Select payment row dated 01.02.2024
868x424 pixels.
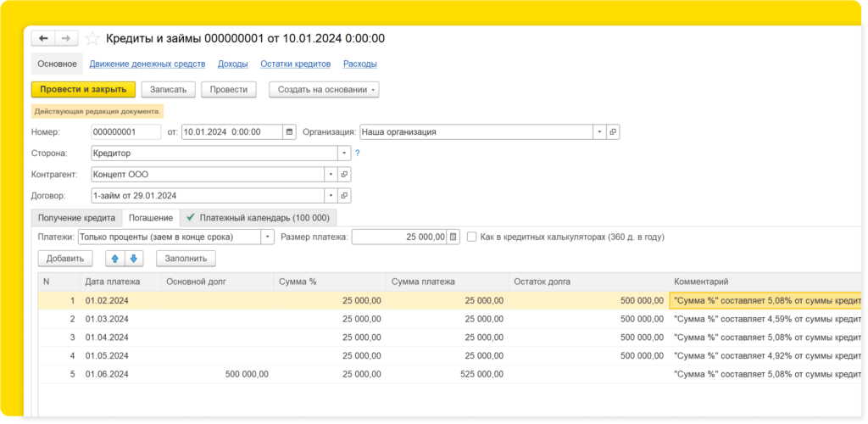point(450,300)
